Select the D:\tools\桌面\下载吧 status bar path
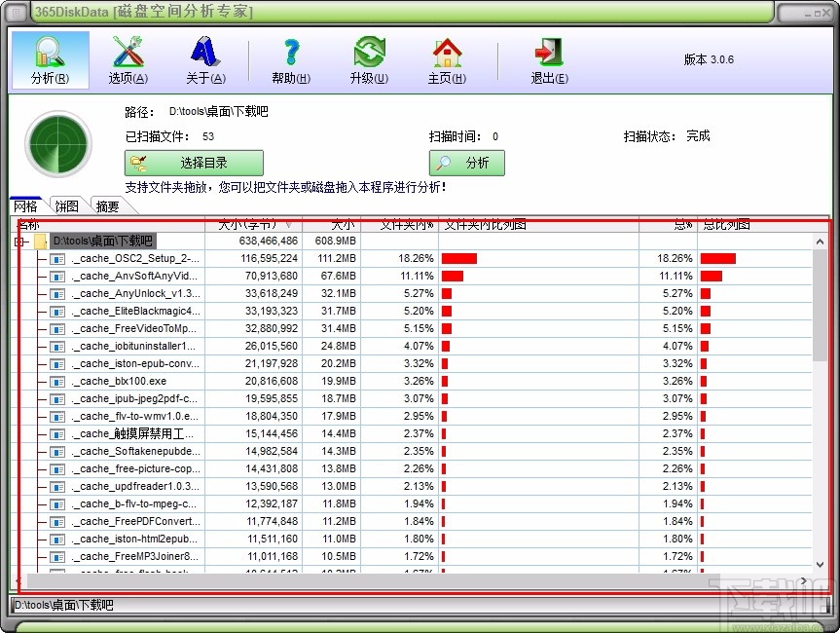This screenshot has width=840, height=633. [61, 605]
